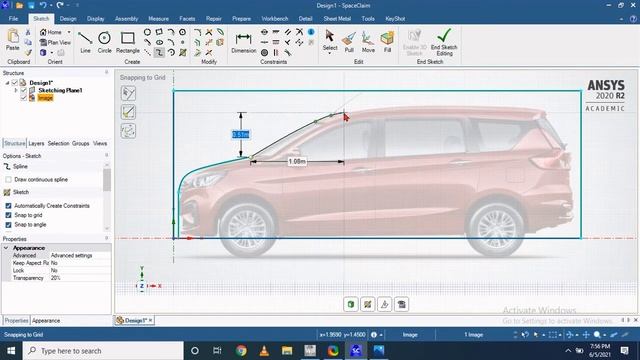
Task: Collapse the Appearance property section
Action: [6, 248]
